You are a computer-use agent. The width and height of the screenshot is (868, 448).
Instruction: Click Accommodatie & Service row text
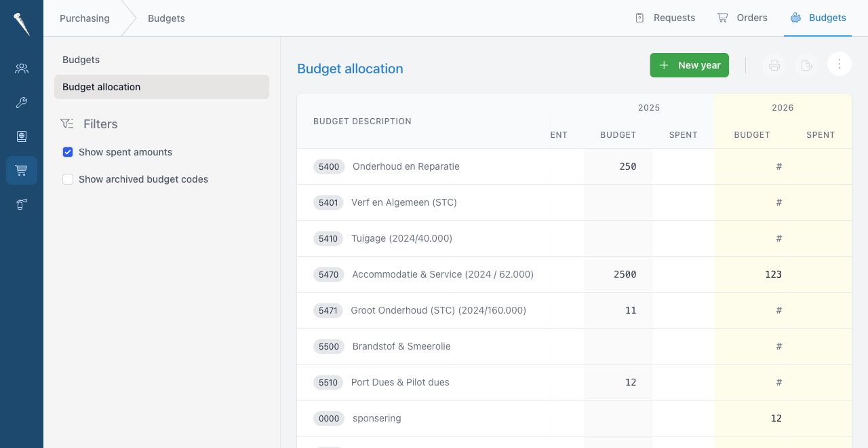443,274
